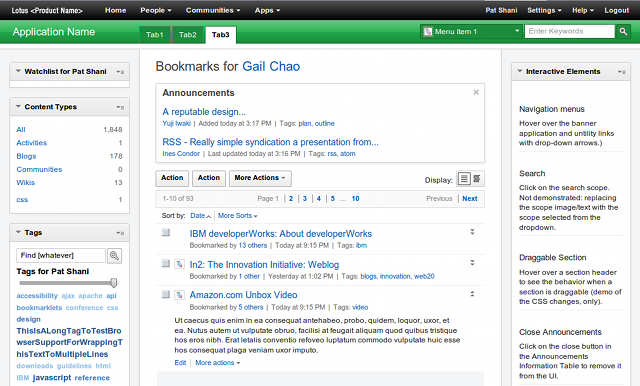Close the Announcements box

476,93
